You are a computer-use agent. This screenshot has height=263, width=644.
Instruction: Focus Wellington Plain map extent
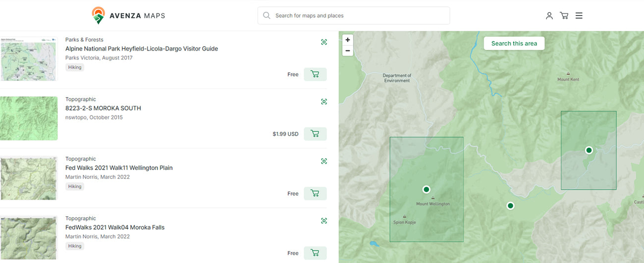click(x=324, y=161)
